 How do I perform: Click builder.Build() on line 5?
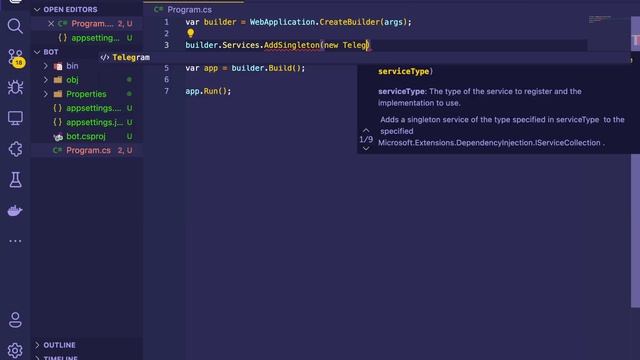[x=268, y=68]
